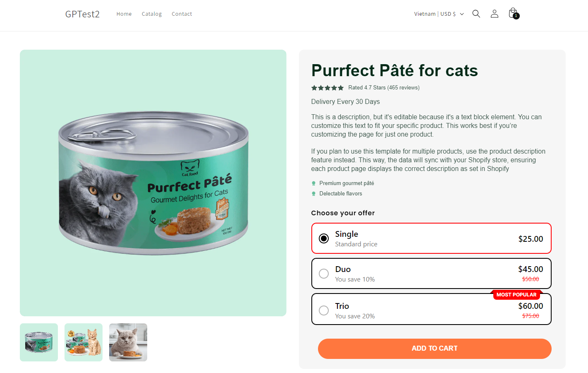The height and width of the screenshot is (373, 588).
Task: Click the Purrfect Pâté for cats title
Action: point(394,70)
